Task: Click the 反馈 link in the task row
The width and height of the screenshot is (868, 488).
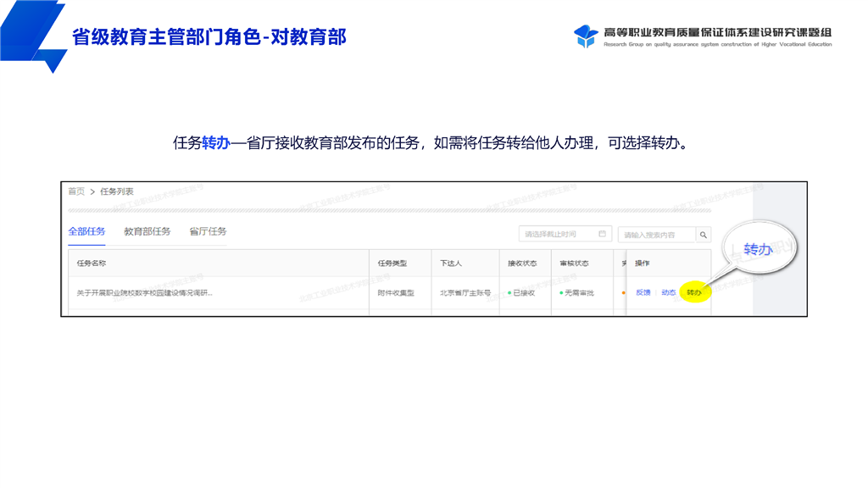Action: (643, 292)
